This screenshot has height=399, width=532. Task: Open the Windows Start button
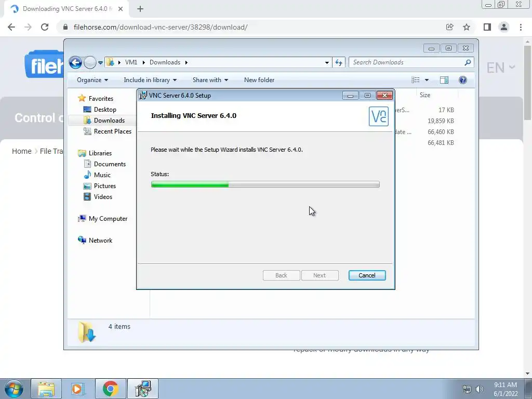point(14,389)
